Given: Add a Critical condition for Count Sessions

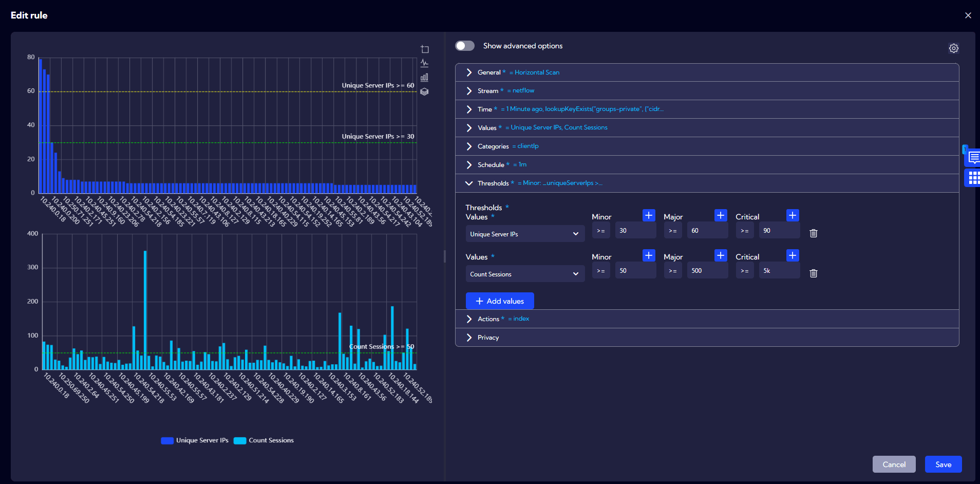Looking at the screenshot, I should coord(793,255).
